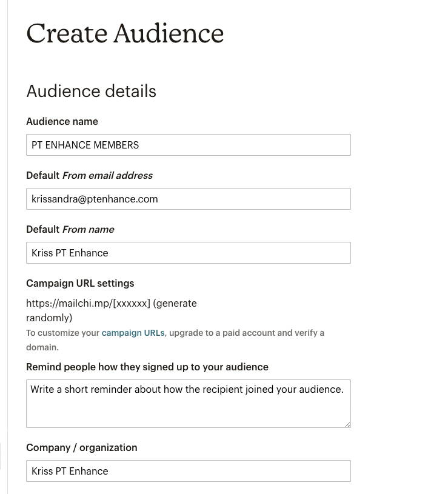The width and height of the screenshot is (448, 494).
Task: Focus the Audience name input field
Action: pos(189,145)
